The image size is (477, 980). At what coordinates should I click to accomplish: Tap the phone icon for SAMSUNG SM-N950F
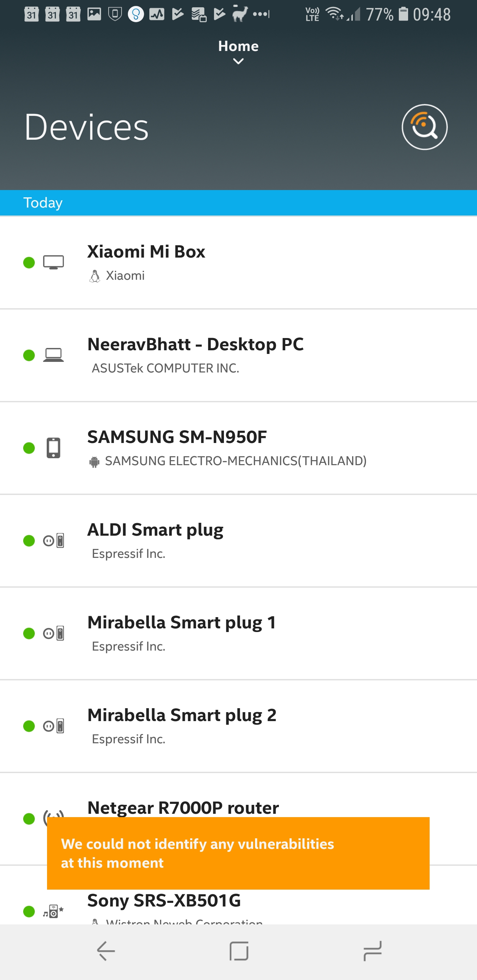click(53, 448)
